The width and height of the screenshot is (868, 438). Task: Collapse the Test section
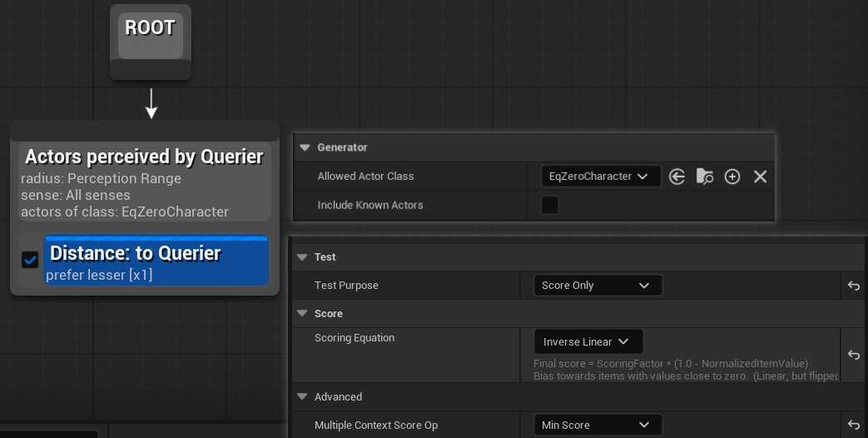302,257
